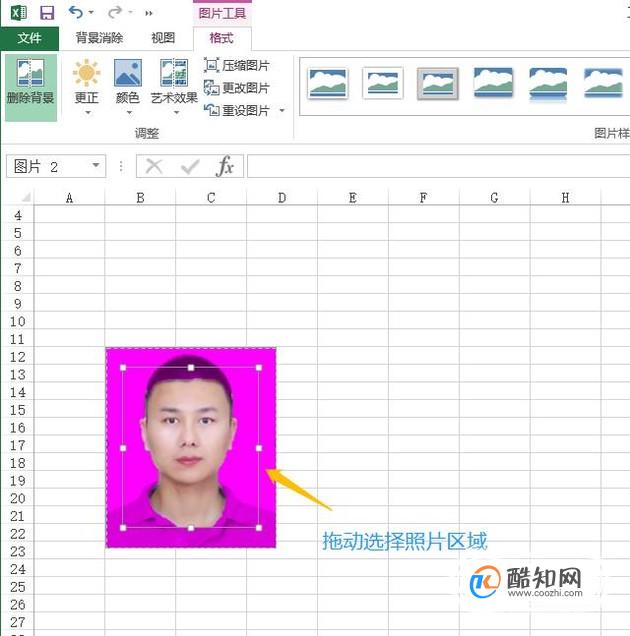The width and height of the screenshot is (630, 636).
Task: Click the formula bar vertical dots grip
Action: click(121, 166)
